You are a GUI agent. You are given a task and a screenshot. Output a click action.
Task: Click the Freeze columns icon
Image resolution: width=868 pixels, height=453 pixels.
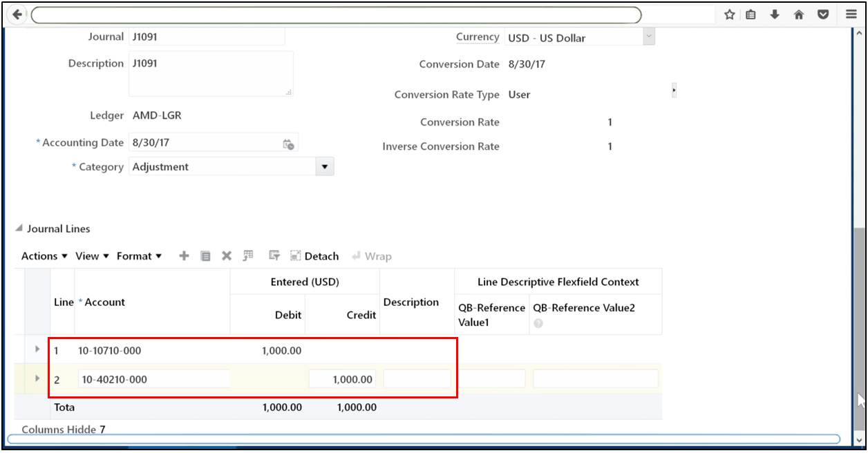click(x=248, y=256)
